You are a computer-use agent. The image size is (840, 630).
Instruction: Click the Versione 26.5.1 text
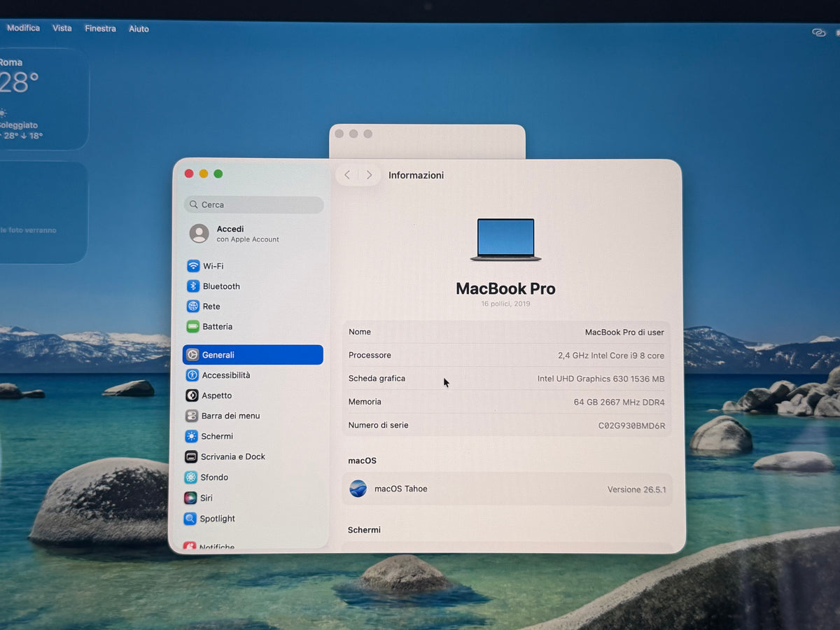(636, 489)
